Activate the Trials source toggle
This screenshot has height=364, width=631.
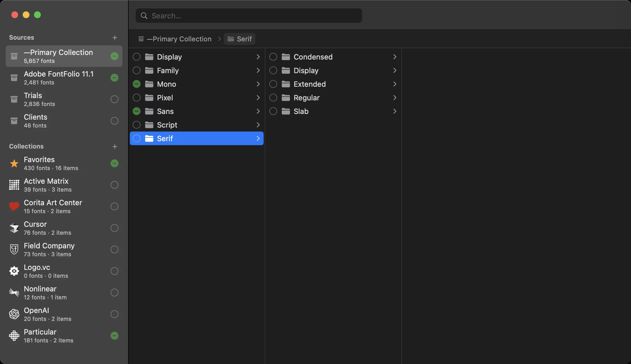point(115,99)
